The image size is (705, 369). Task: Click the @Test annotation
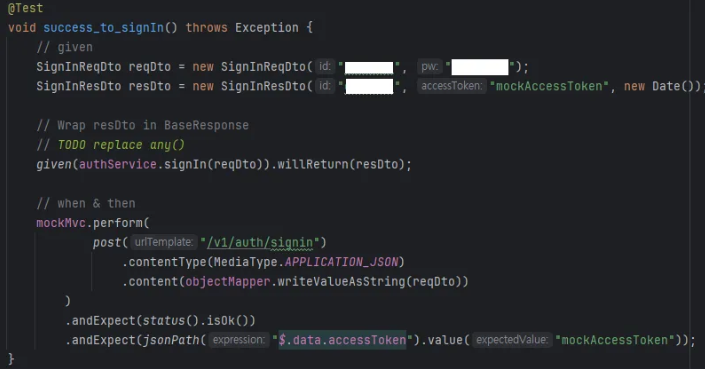(25, 8)
